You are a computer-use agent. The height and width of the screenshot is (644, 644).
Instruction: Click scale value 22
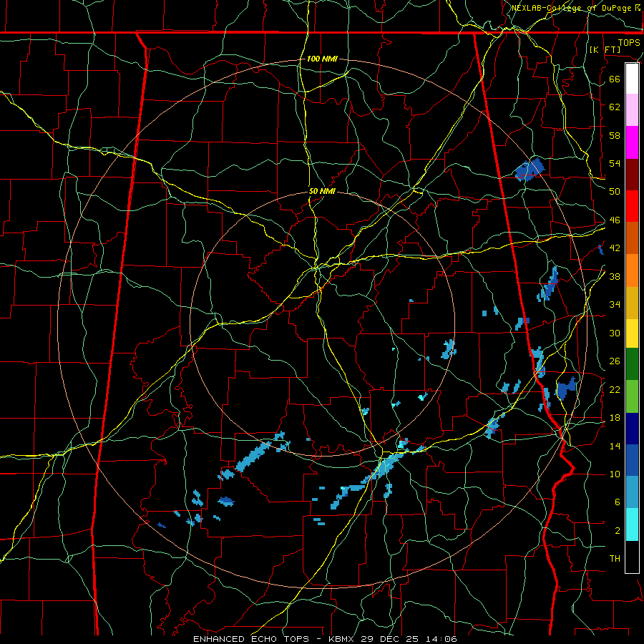(615, 389)
